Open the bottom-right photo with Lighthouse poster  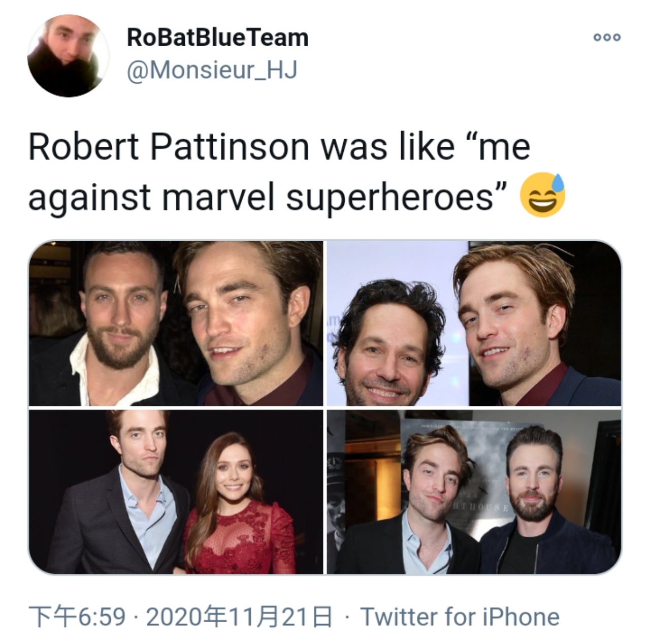[474, 492]
